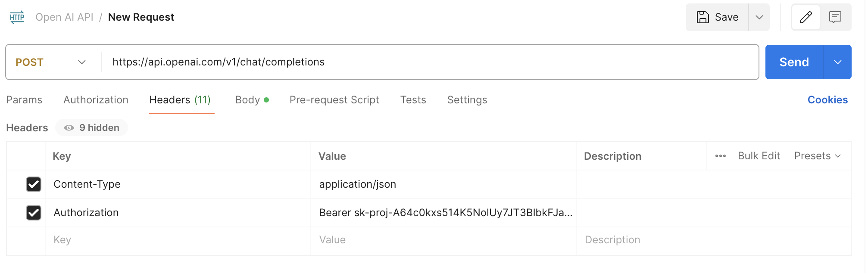This screenshot has height=273, width=868.
Task: Open the comments icon
Action: click(x=835, y=17)
